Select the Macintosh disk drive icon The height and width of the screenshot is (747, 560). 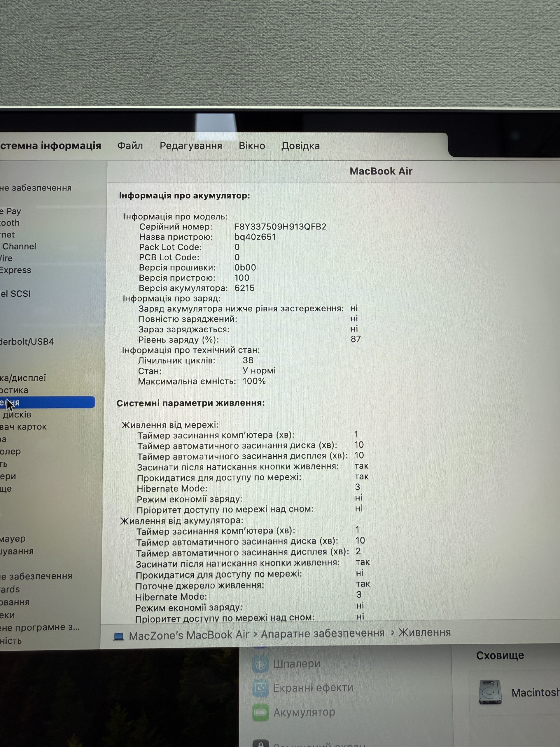click(x=490, y=692)
